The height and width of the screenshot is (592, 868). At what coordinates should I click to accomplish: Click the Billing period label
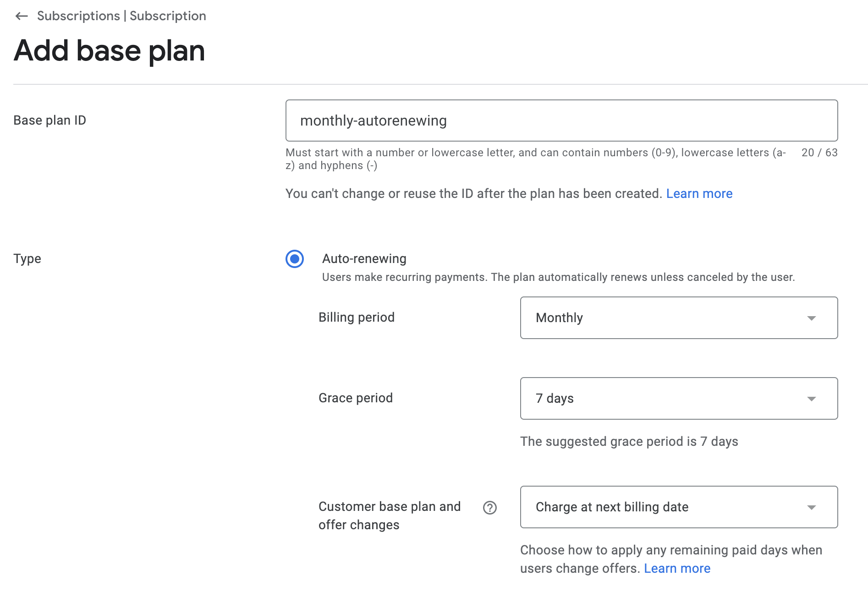coord(356,318)
